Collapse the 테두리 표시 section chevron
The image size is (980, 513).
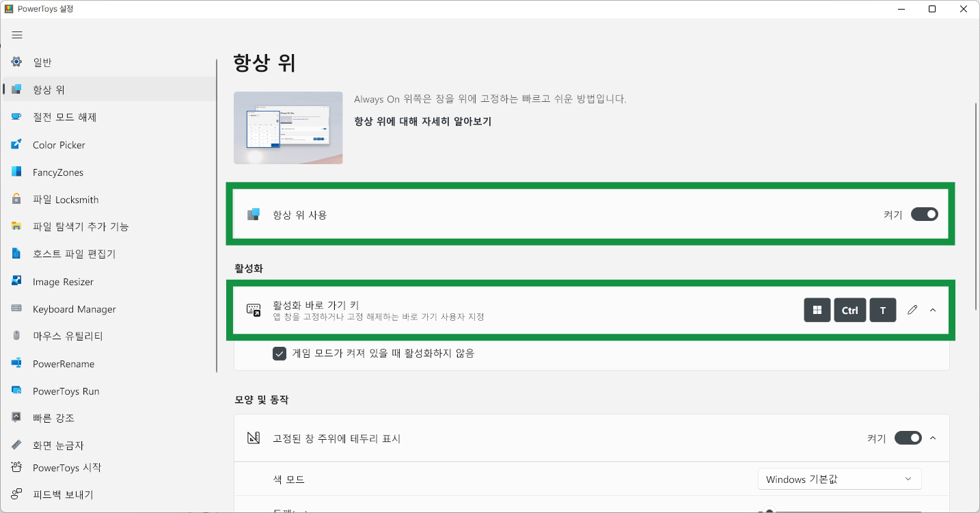pyautogui.click(x=933, y=438)
